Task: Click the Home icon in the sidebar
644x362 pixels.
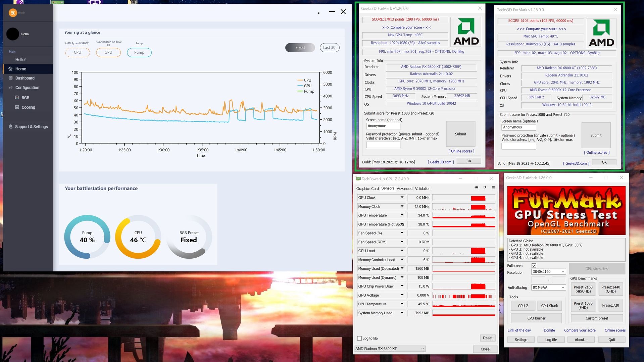Action: pyautogui.click(x=11, y=69)
